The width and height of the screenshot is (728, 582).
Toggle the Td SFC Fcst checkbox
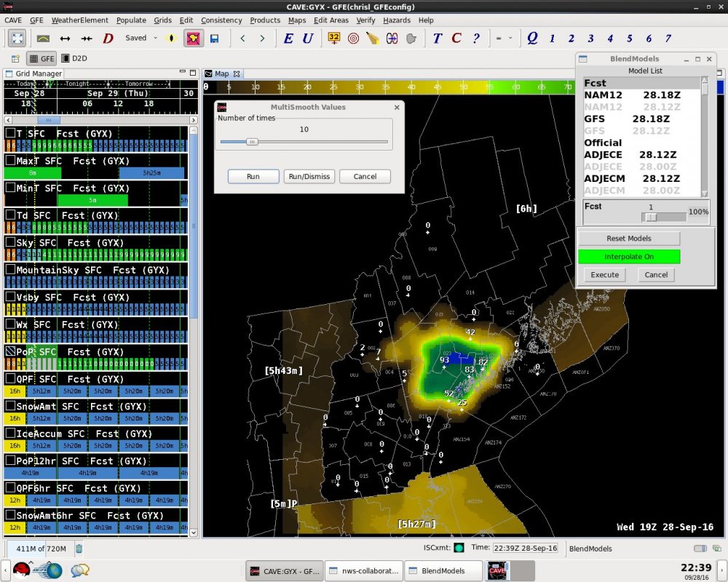[x=10, y=215]
